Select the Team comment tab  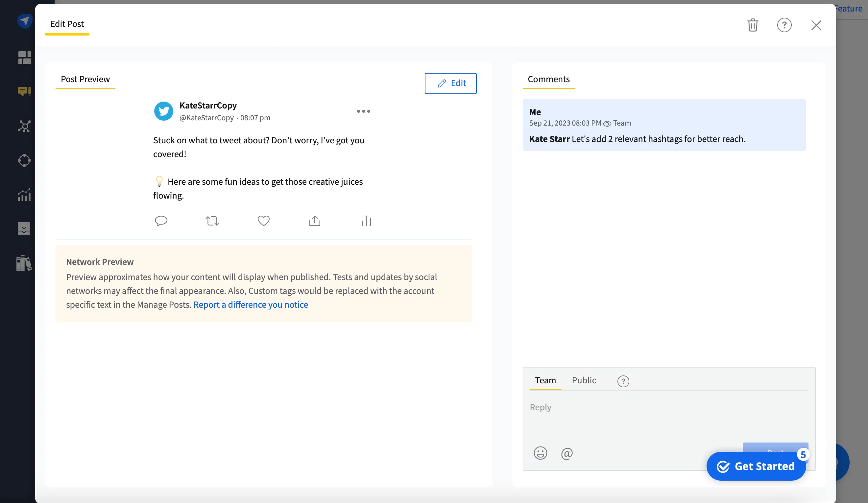(545, 380)
